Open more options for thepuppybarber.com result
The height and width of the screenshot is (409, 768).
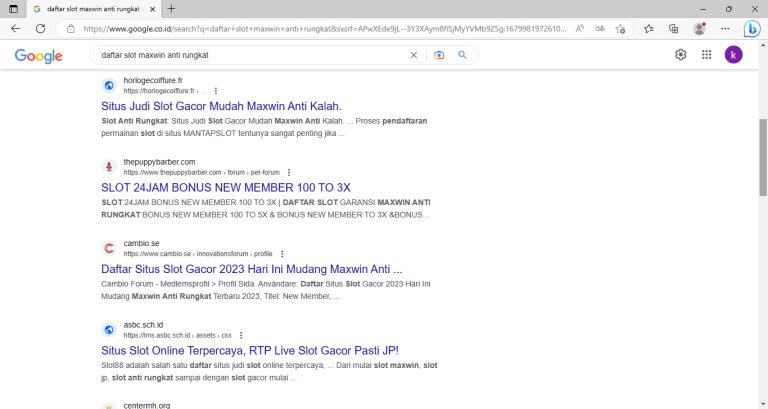coord(289,172)
